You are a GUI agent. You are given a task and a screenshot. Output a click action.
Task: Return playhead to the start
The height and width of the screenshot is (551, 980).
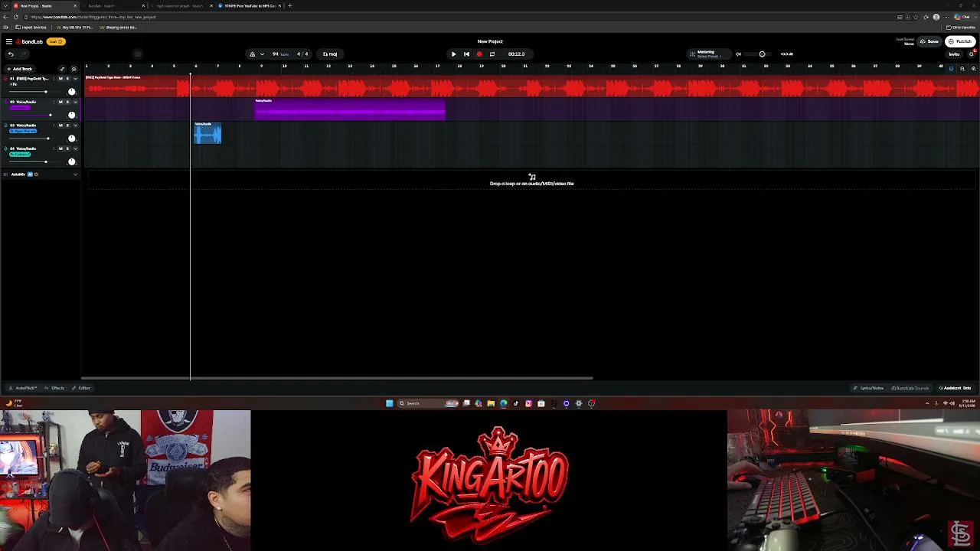(x=466, y=54)
